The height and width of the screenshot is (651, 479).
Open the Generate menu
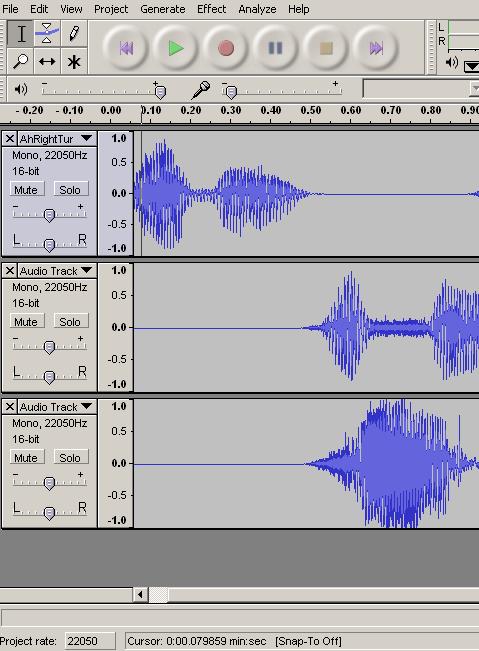163,9
